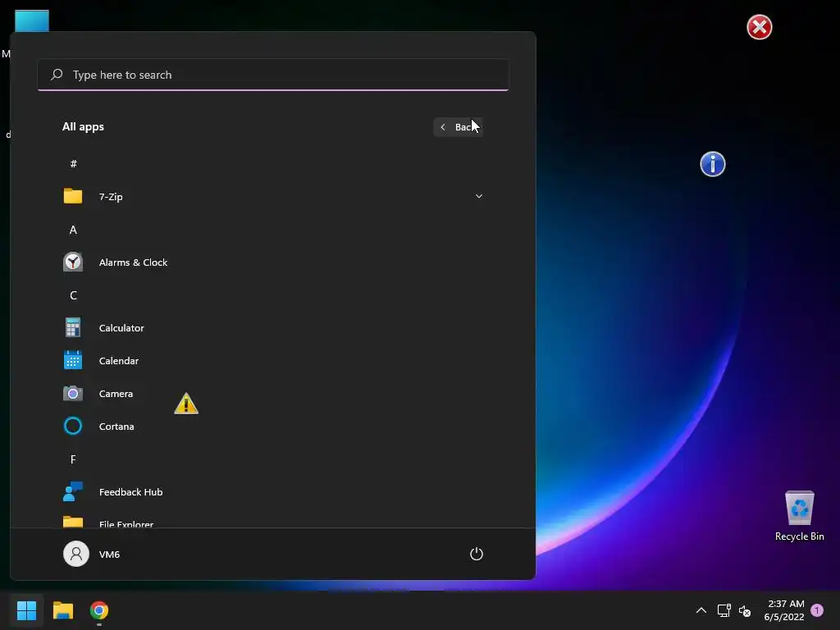Open the VM6 user account avatar
This screenshot has height=630, width=840.
point(76,554)
